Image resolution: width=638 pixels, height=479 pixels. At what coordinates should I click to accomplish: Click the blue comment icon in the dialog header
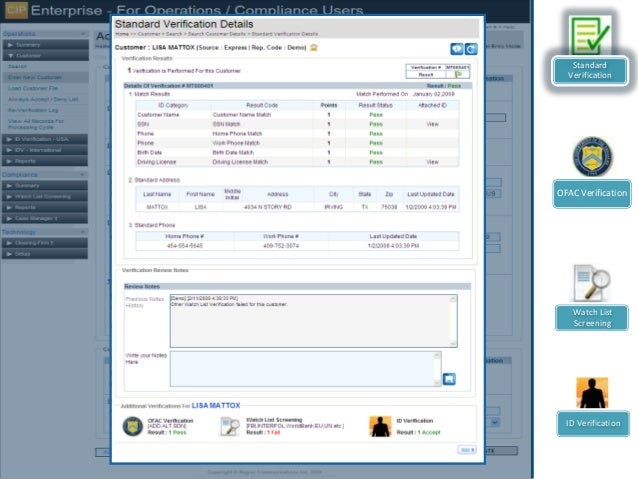[x=457, y=49]
